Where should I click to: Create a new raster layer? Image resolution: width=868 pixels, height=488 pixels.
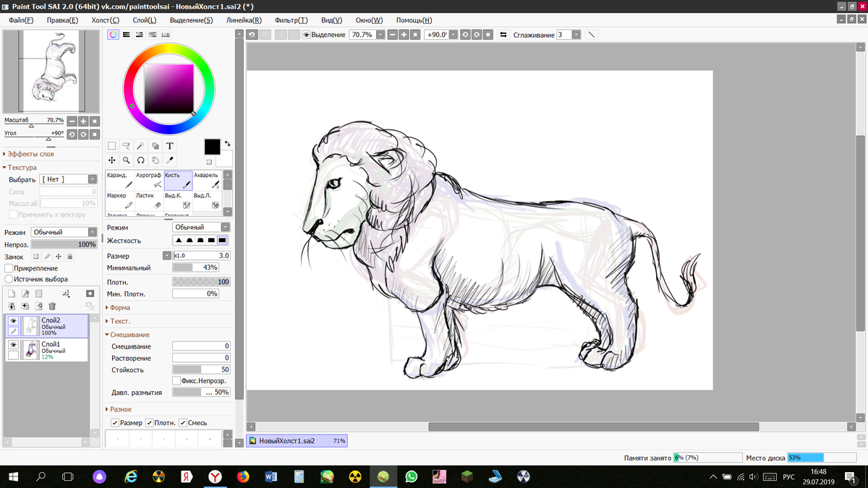pos(12,294)
